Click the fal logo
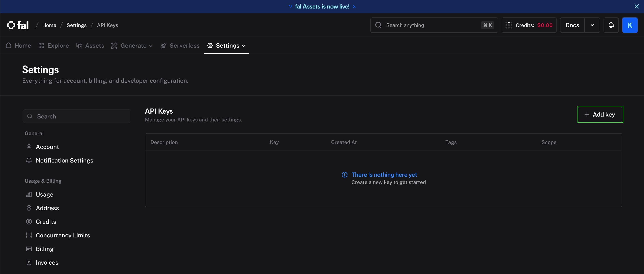 pyautogui.click(x=18, y=25)
